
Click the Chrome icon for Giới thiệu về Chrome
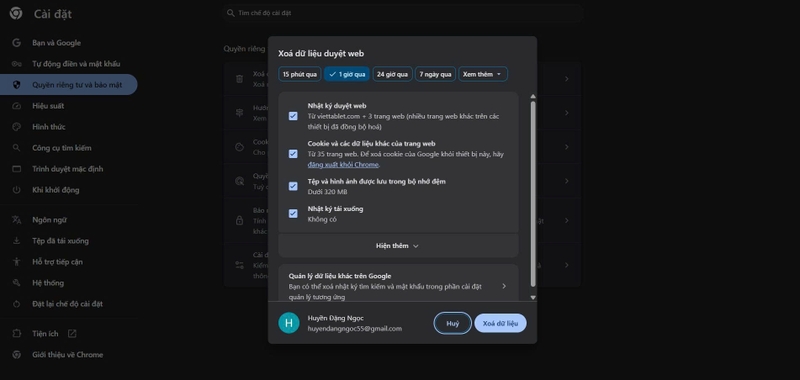pyautogui.click(x=16, y=354)
